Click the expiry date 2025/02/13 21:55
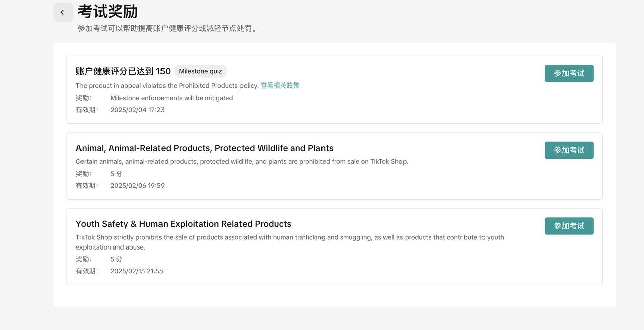Screen dimensions: 644x330 pyautogui.click(x=137, y=271)
